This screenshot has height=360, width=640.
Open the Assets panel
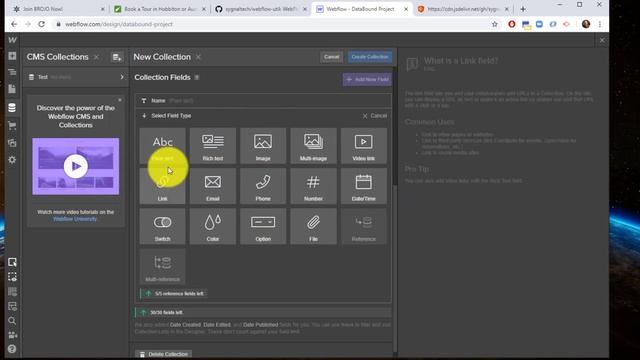pyautogui.click(x=12, y=143)
